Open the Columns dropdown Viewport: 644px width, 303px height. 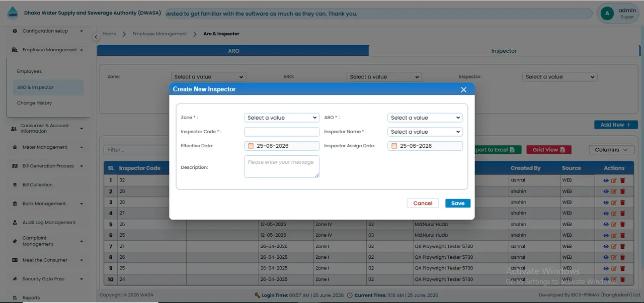pos(611,150)
